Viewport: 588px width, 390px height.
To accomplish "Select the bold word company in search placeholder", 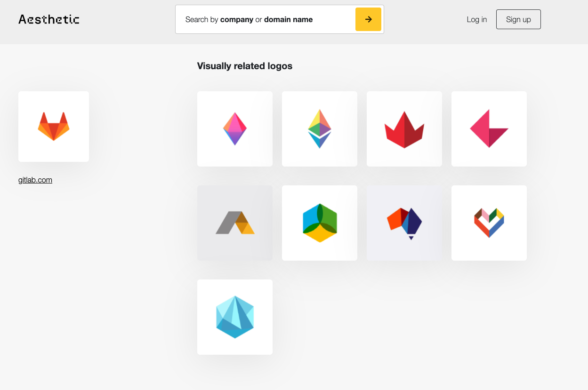I will (x=236, y=19).
